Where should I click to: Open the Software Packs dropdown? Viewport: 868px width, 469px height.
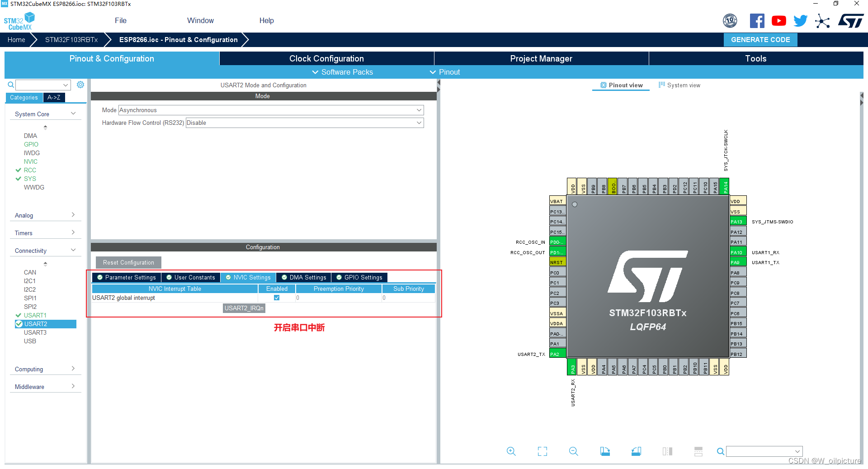342,72
